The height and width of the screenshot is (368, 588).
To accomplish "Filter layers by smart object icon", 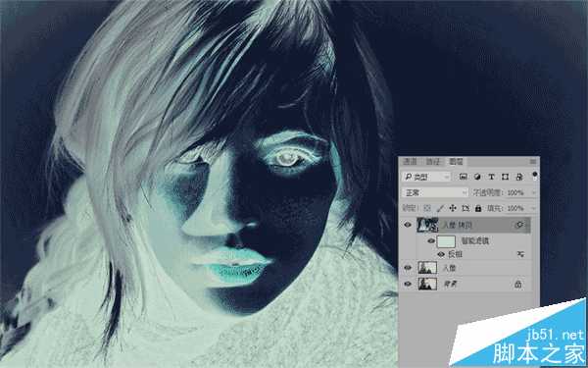I will pyautogui.click(x=519, y=177).
